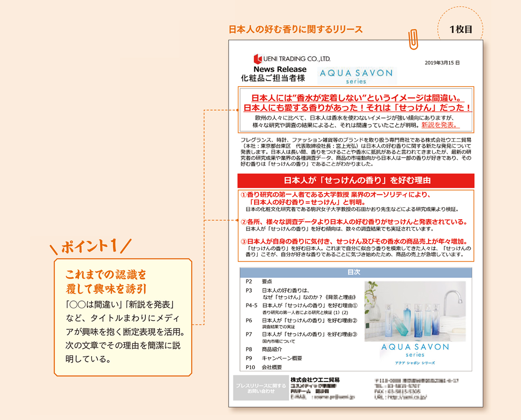The height and width of the screenshot is (420, 521).
Task: Select contents row 'P2 要点'
Action: [x=259, y=281]
